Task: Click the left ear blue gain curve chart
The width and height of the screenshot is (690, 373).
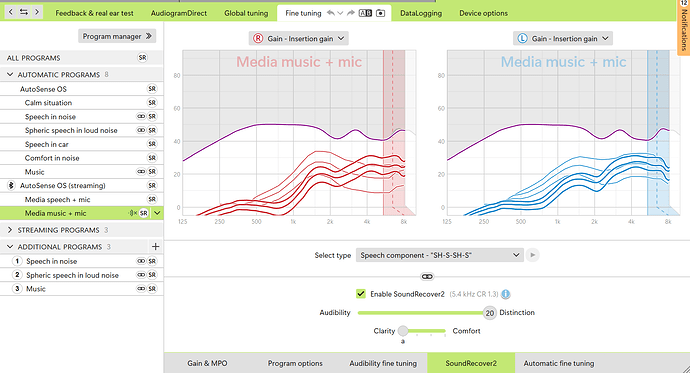Action: (563, 133)
